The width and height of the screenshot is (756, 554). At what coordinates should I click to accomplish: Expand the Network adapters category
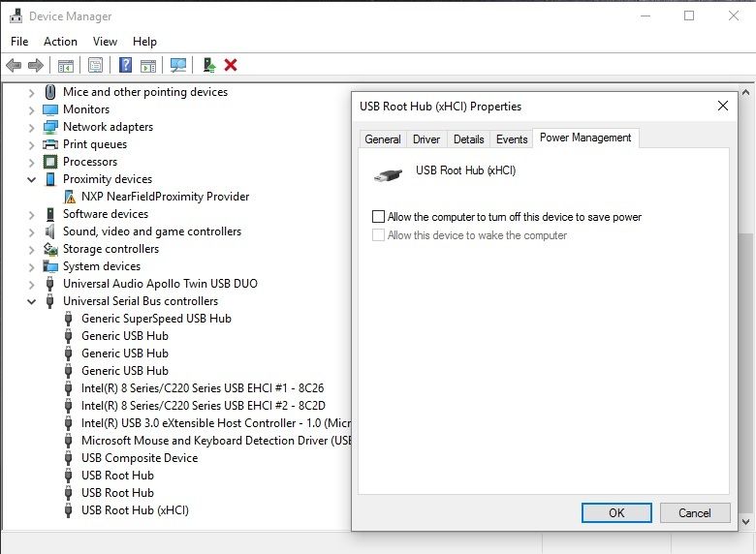coord(32,127)
